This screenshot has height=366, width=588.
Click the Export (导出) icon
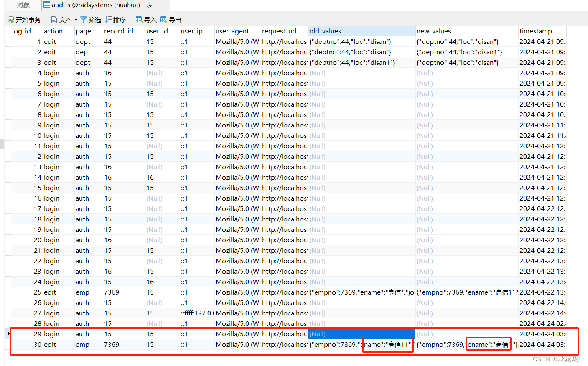tap(164, 20)
